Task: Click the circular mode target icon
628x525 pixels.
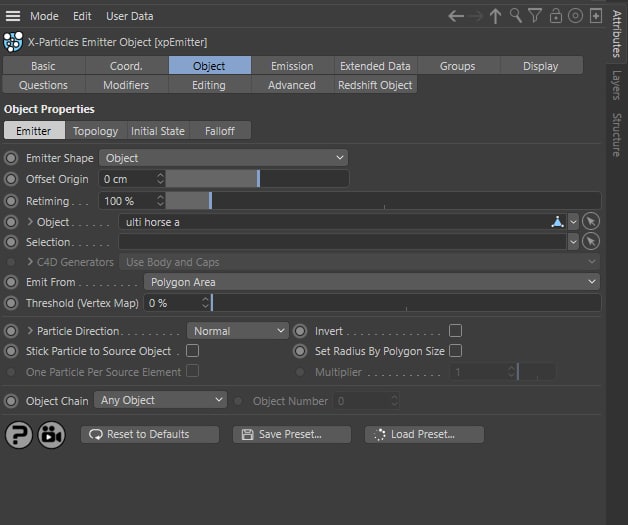Action: [x=576, y=16]
